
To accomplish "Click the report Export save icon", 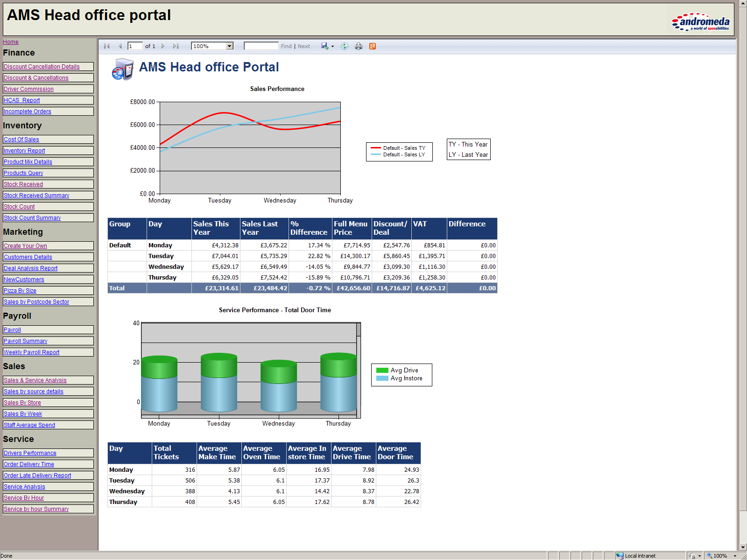I will click(324, 46).
